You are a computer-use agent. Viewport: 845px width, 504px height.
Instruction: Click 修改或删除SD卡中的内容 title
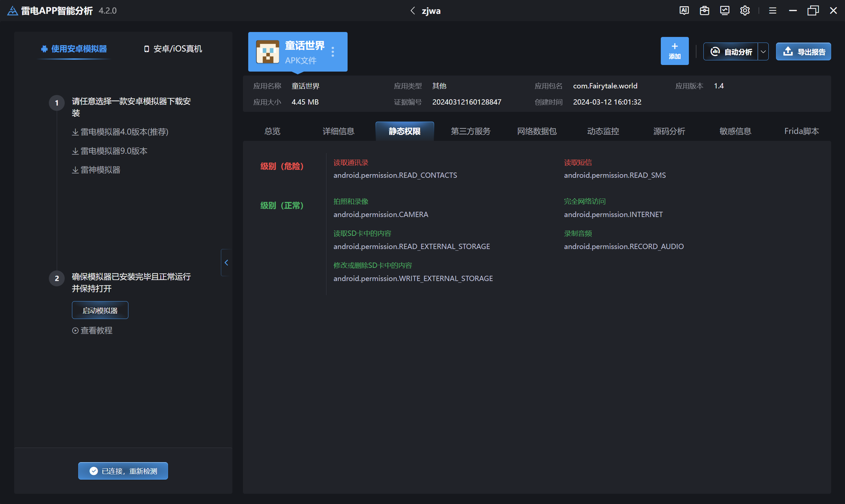tap(373, 265)
